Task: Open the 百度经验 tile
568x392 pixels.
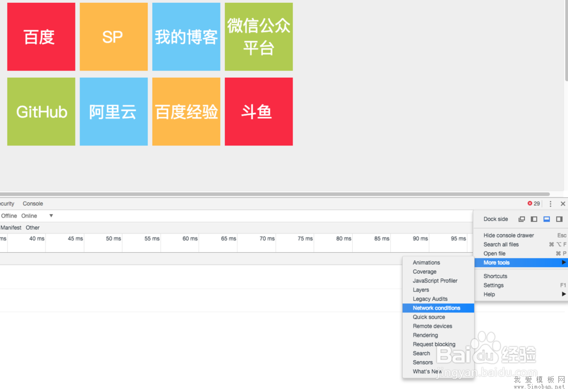Action: point(186,111)
